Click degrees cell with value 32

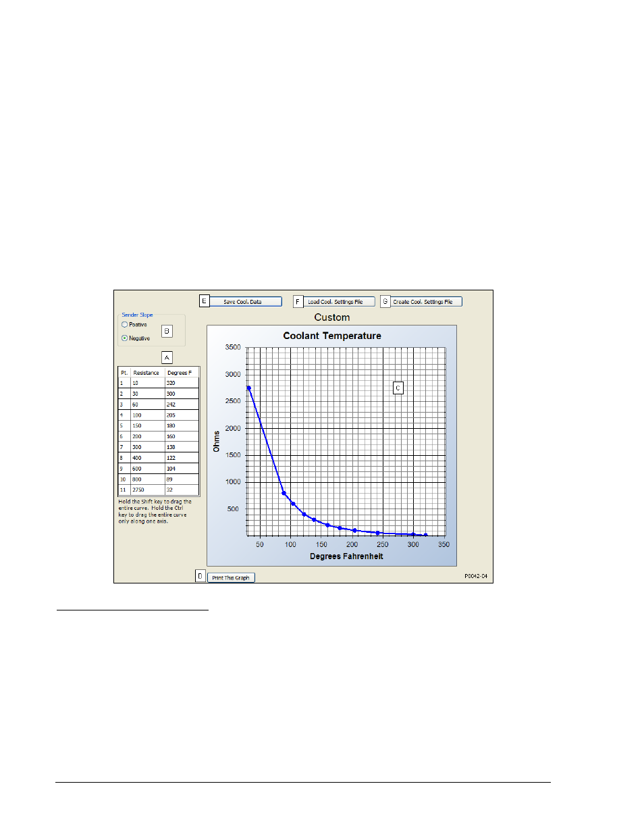(x=182, y=490)
